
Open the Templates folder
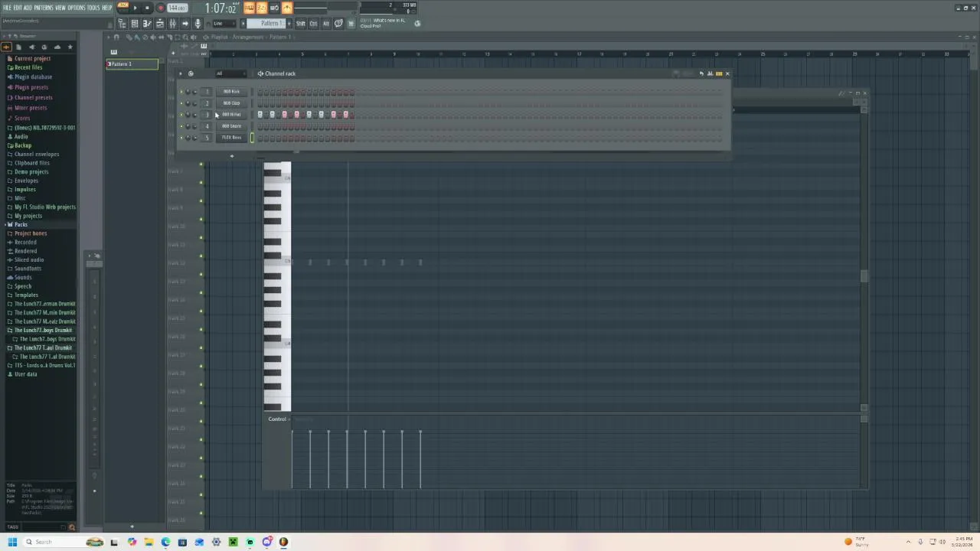click(x=26, y=295)
